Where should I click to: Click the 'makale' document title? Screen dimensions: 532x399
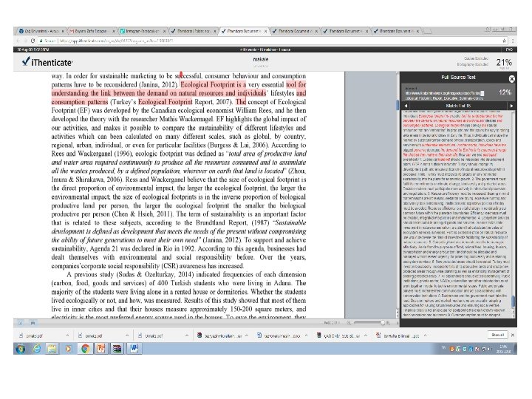(260, 59)
